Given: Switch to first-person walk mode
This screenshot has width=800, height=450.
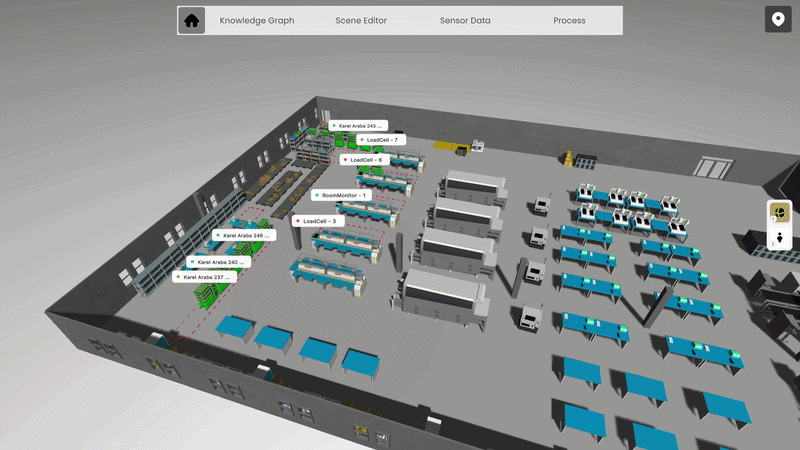Looking at the screenshot, I should point(780,238).
